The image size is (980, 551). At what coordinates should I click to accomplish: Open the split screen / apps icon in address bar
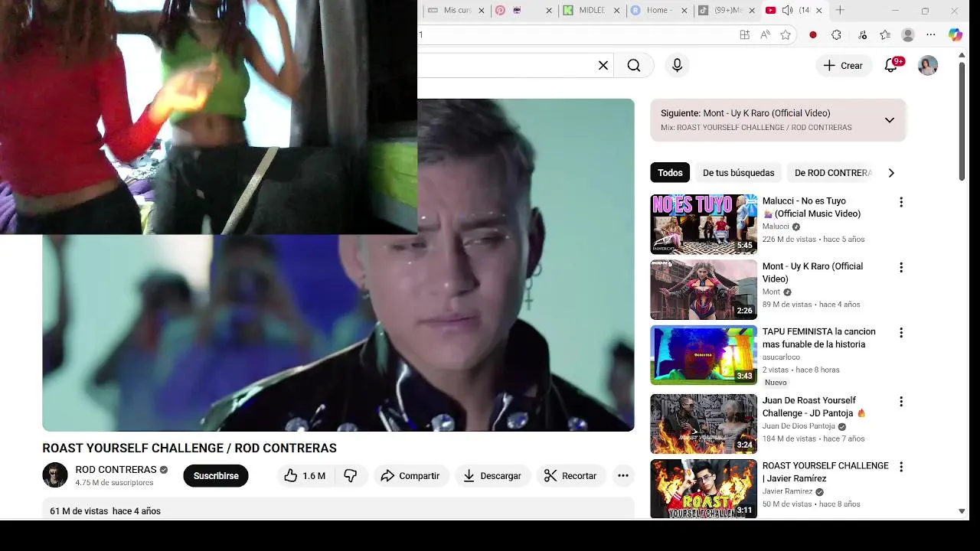744,34
